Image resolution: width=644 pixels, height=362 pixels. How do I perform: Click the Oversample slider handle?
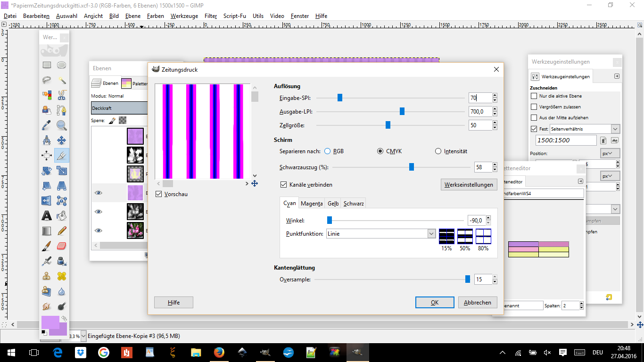coord(468,280)
